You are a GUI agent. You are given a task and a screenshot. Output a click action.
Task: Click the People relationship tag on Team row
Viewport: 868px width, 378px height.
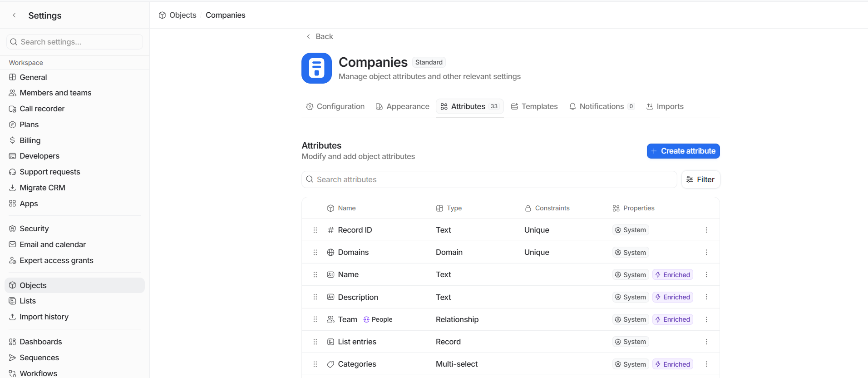pos(378,319)
